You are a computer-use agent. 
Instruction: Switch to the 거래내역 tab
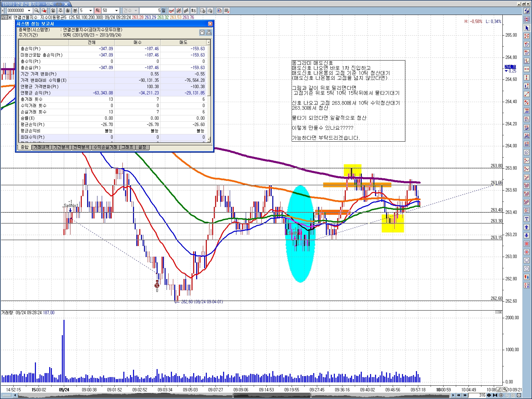pos(42,147)
